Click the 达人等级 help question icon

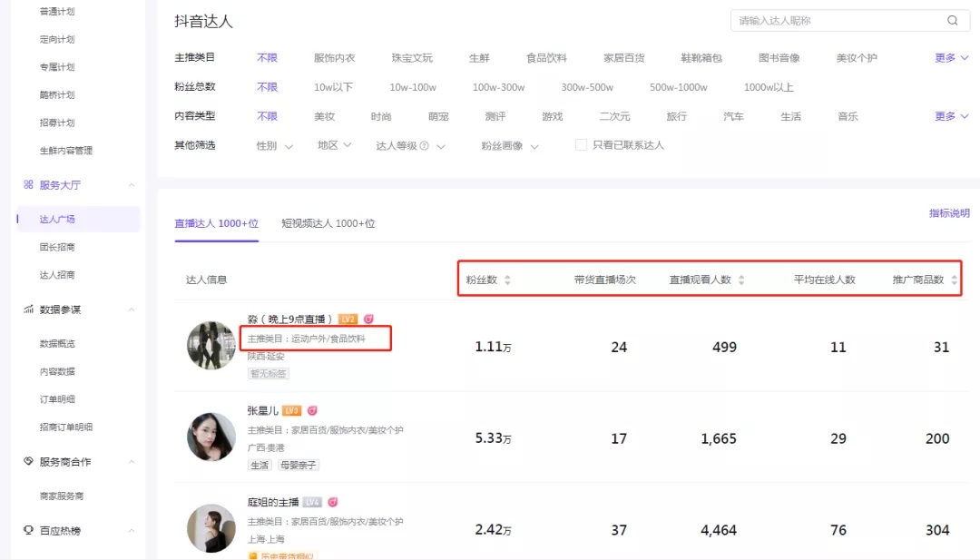point(425,145)
